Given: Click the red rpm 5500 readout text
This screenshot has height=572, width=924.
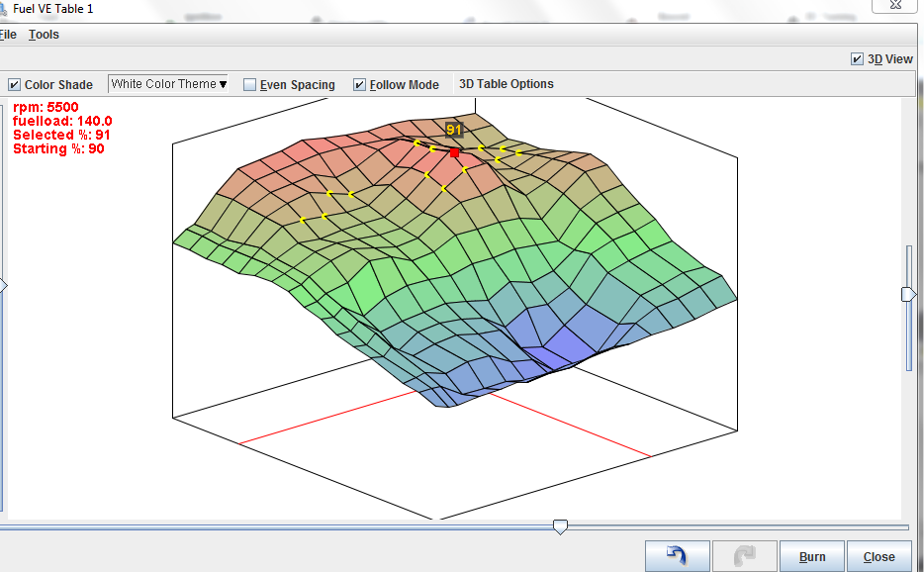Looking at the screenshot, I should click(x=46, y=107).
